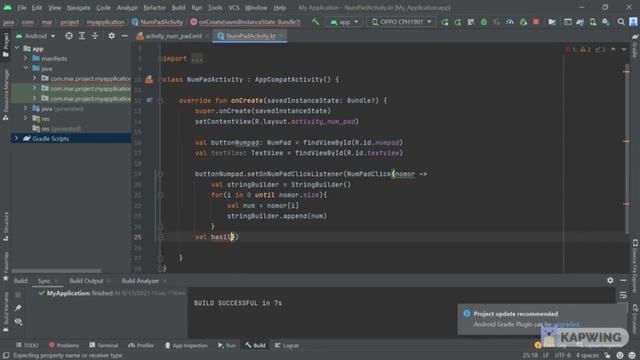Image resolution: width=640 pixels, height=360 pixels.
Task: Click the 4 spaces indent setting
Action: pyautogui.click(x=587, y=356)
